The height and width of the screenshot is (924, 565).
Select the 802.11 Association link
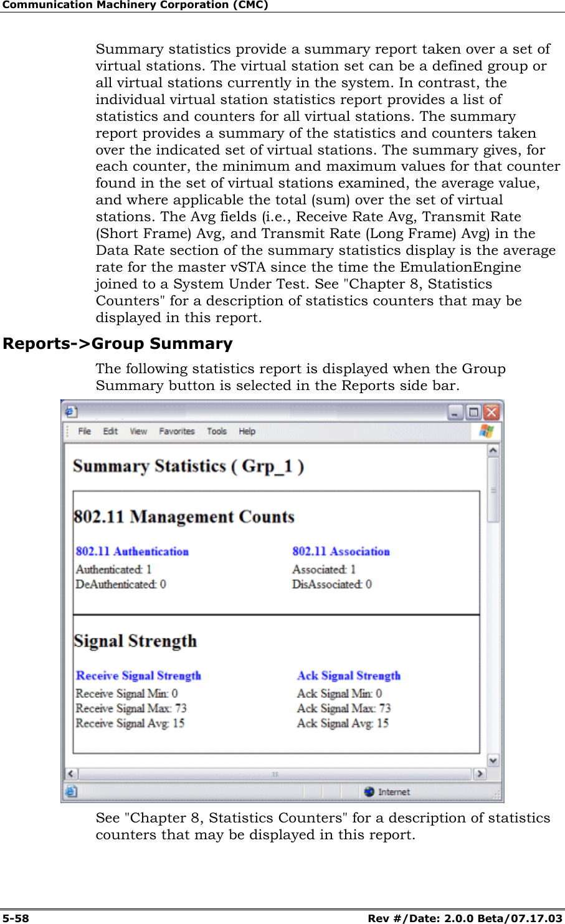(x=341, y=551)
